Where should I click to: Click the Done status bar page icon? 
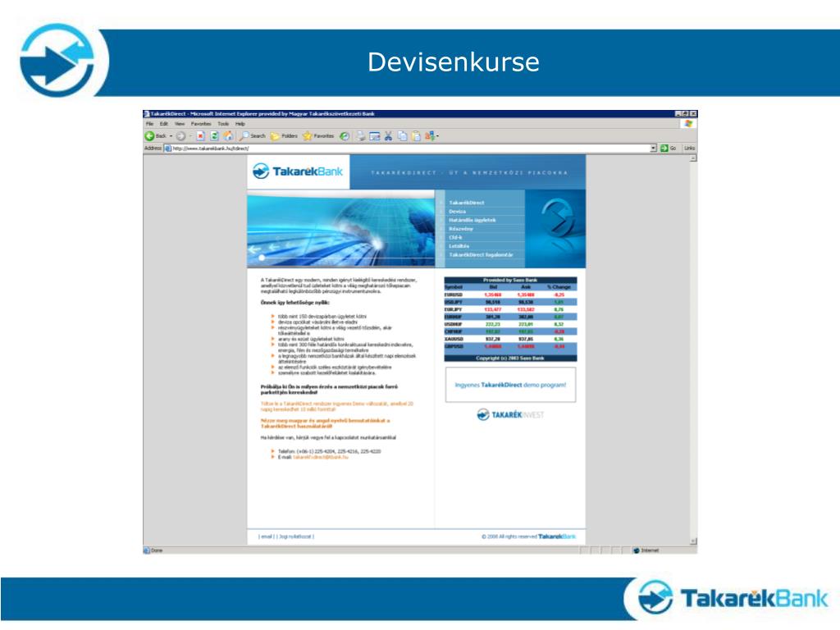(147, 550)
